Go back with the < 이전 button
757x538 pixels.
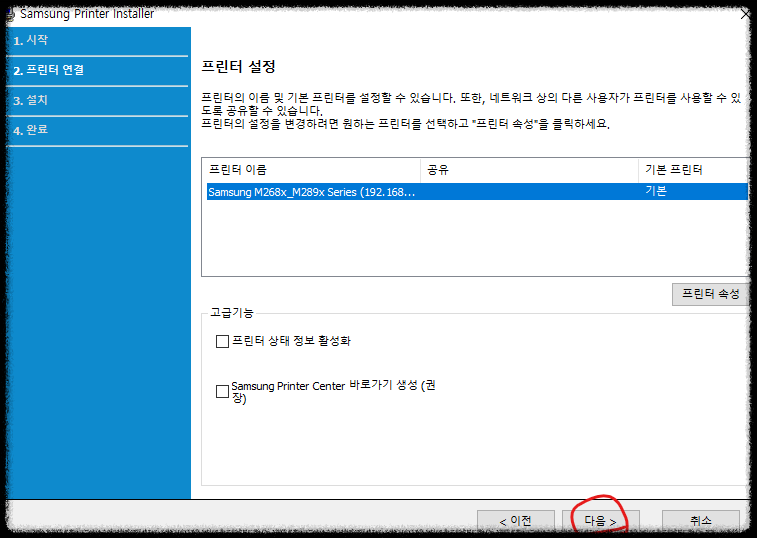(516, 521)
